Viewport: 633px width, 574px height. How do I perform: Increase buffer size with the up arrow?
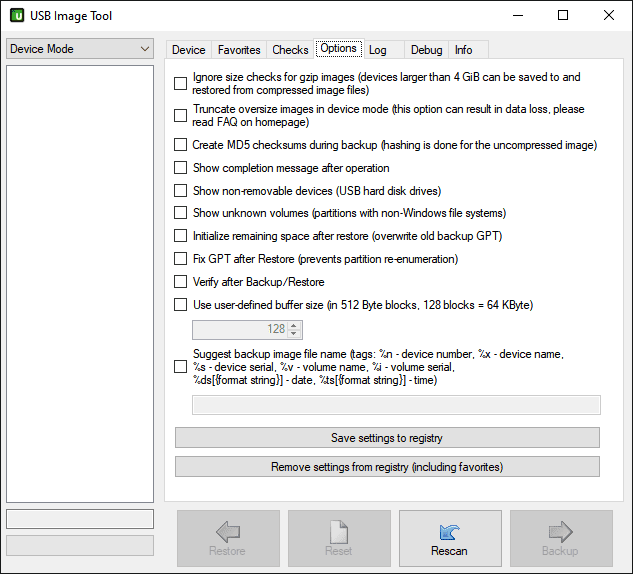coord(294,325)
